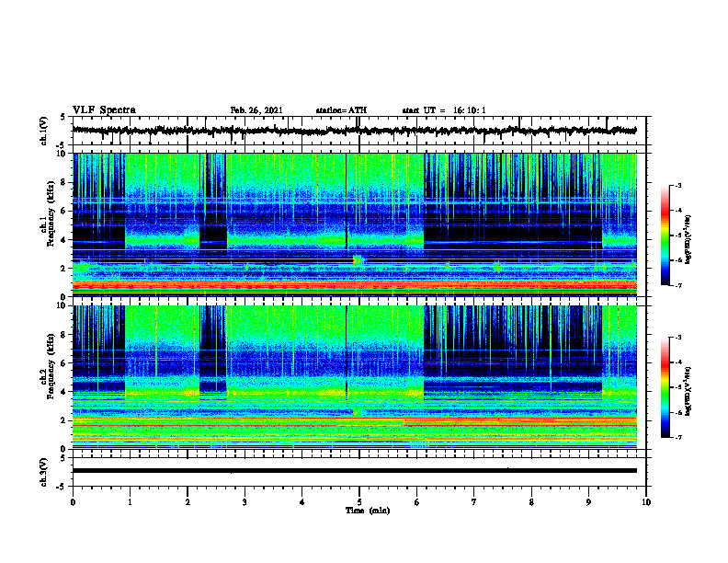
Task: Click time axis tick label "4"
Action: [302, 502]
